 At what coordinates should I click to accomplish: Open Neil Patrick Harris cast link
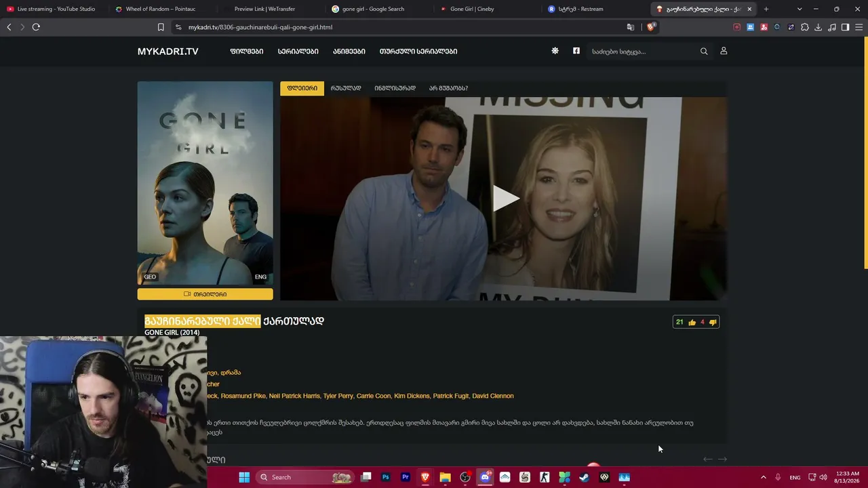(294, 396)
